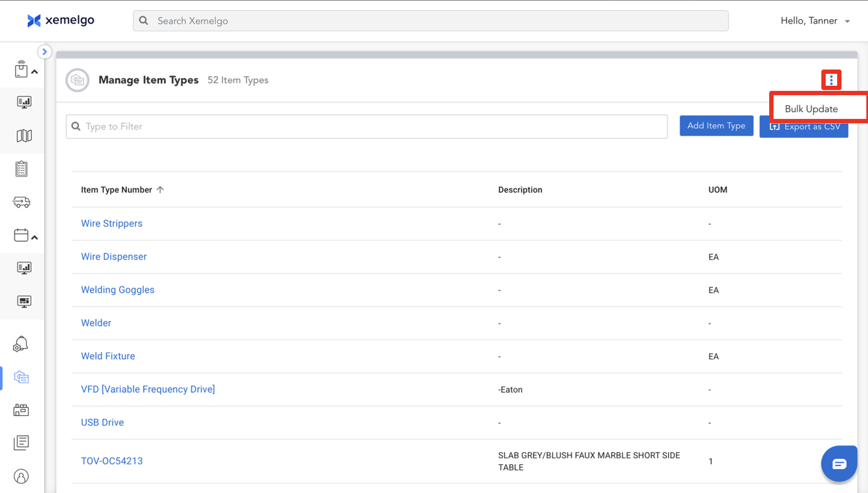
Task: Open the alert bell settings icon
Action: (x=21, y=344)
